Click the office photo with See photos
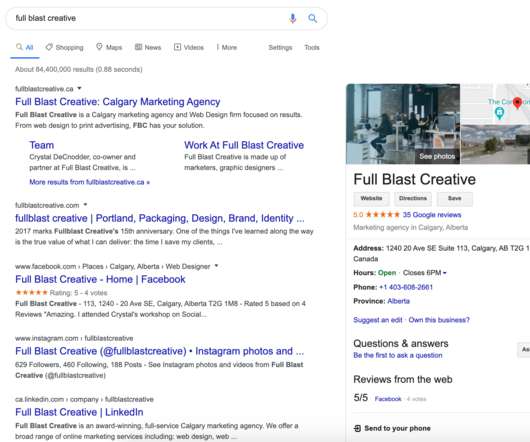 (403, 124)
